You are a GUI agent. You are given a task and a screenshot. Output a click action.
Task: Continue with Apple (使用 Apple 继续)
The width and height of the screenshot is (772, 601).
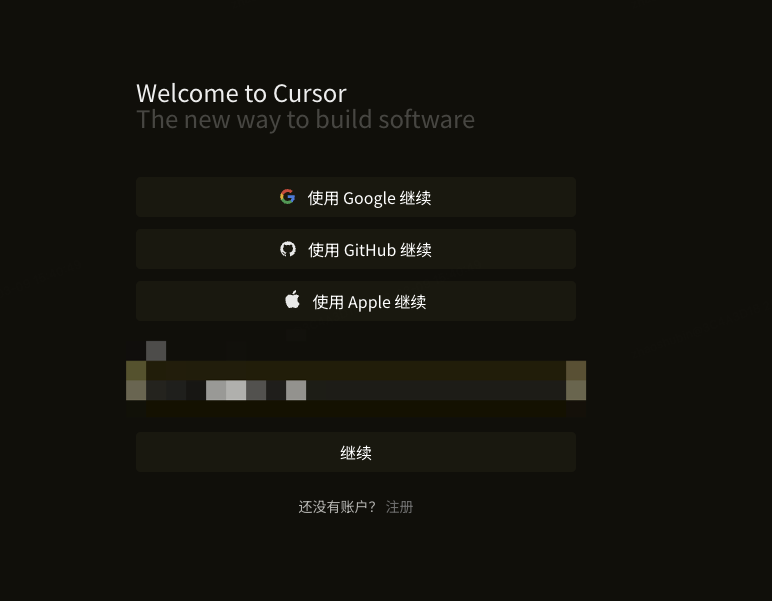point(356,301)
